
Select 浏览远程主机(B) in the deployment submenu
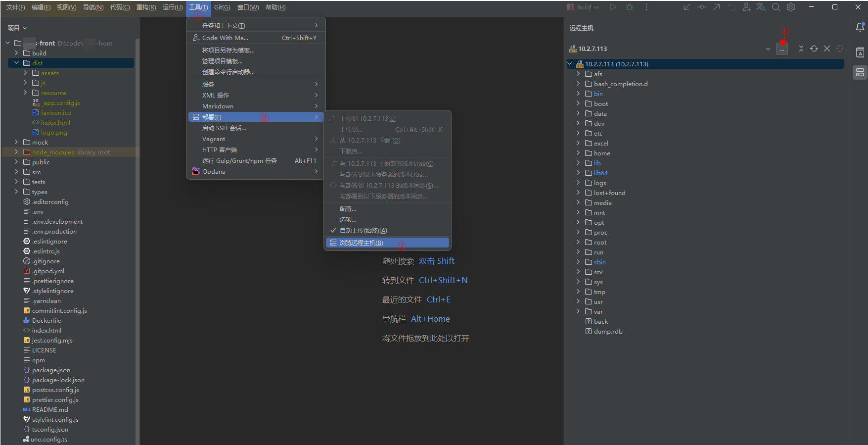pos(361,243)
